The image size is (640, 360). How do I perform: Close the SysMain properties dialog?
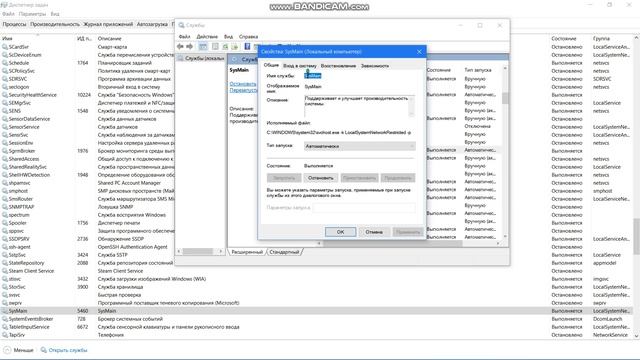pyautogui.click(x=419, y=52)
